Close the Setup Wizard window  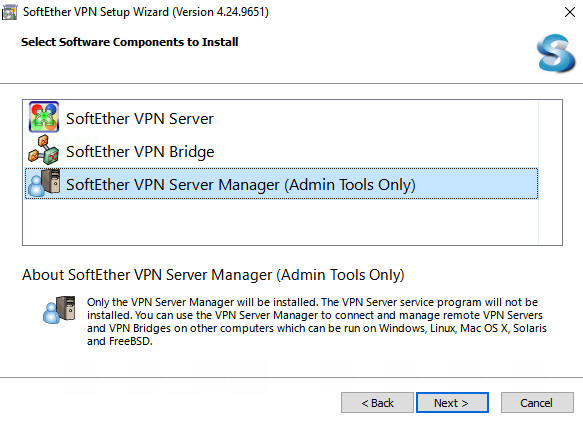[x=570, y=12]
